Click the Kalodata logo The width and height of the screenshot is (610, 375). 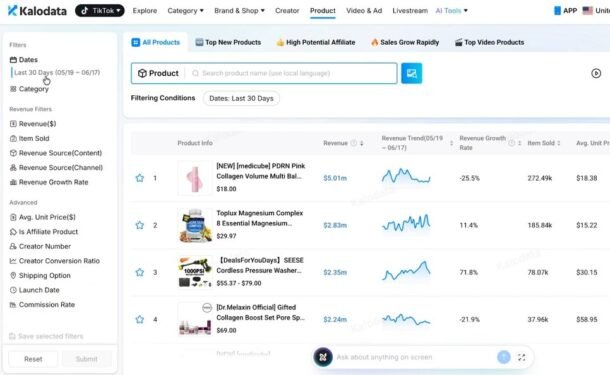click(37, 11)
